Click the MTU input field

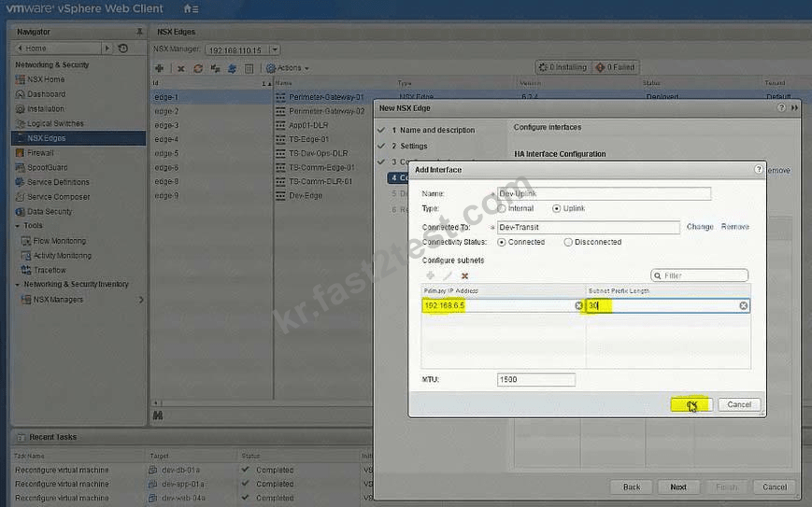[536, 380]
